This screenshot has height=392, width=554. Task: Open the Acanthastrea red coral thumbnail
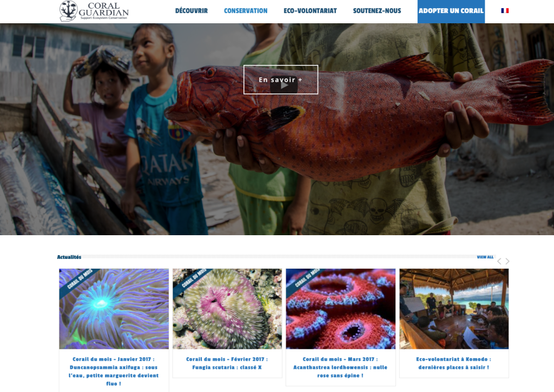coord(341,309)
